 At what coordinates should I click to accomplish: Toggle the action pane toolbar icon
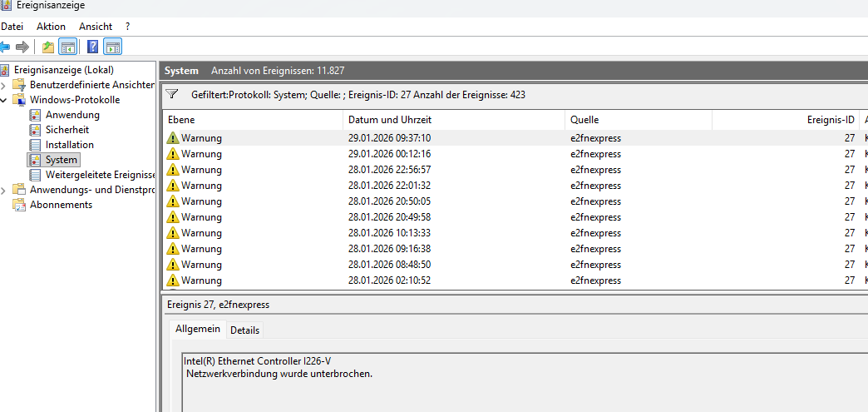pos(112,47)
